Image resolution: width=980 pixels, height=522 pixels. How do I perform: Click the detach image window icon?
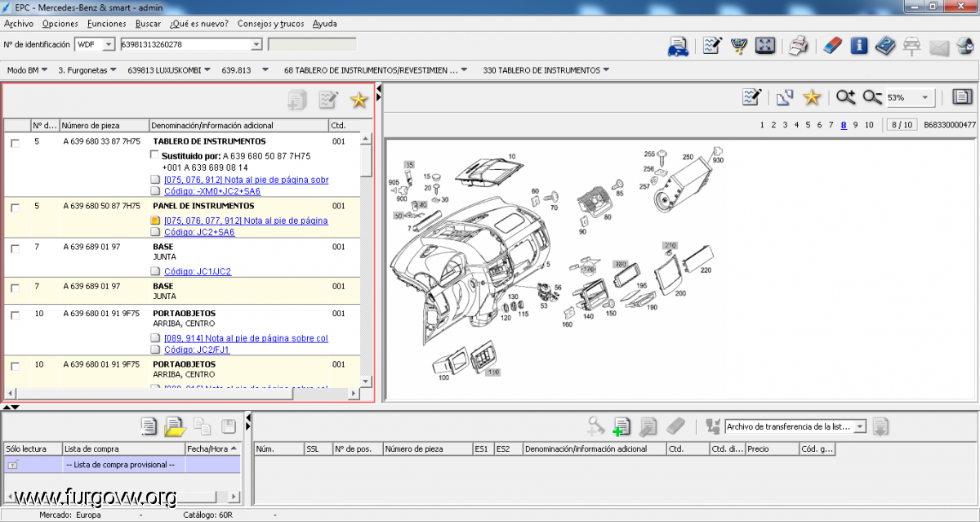tap(785, 97)
